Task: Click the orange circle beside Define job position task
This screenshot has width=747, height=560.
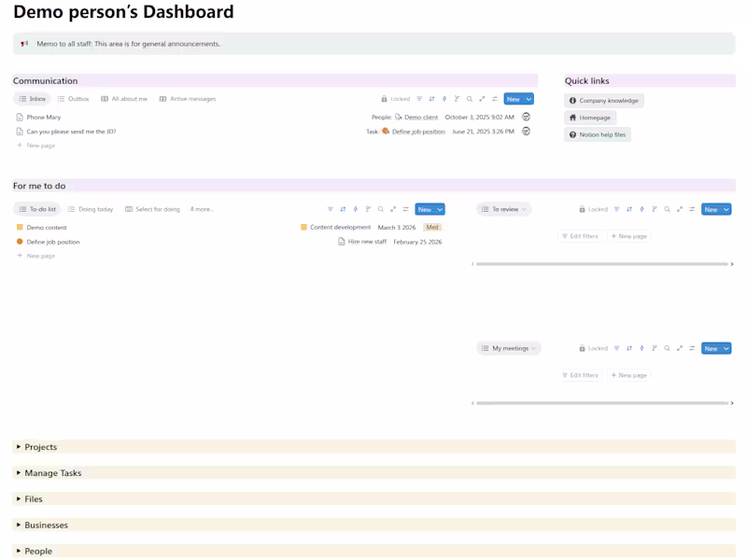Action: tap(20, 242)
